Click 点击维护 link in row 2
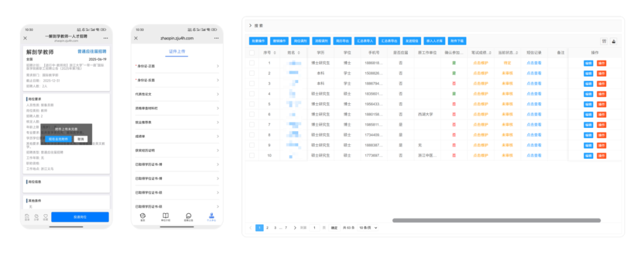This screenshot has width=644, height=259. [481, 73]
